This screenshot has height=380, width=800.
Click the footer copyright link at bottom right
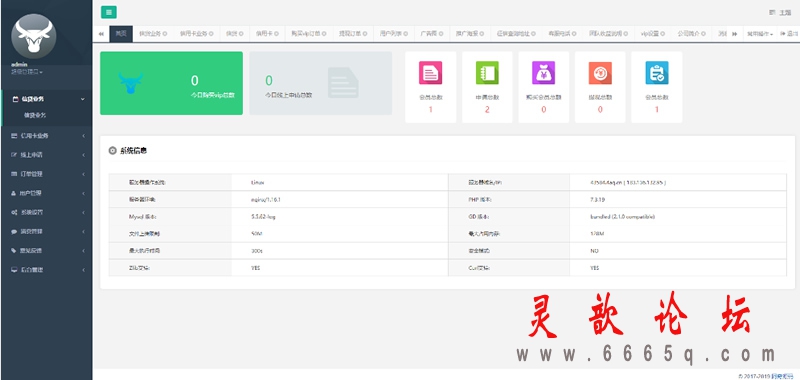coord(782,375)
